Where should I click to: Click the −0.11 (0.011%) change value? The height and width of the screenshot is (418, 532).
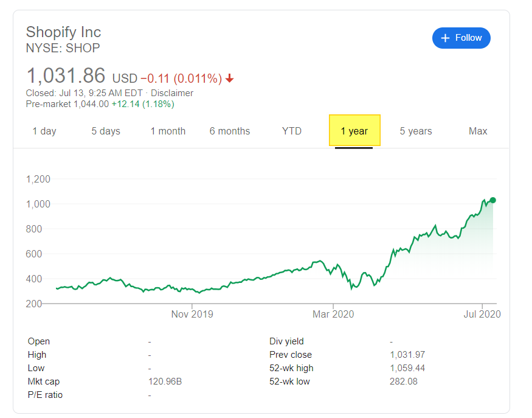[x=181, y=78]
